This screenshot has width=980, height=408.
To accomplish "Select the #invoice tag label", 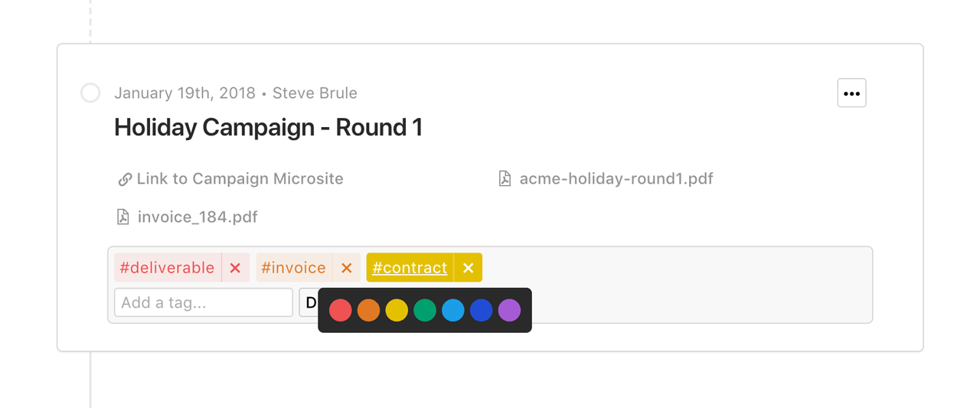I will point(294,268).
